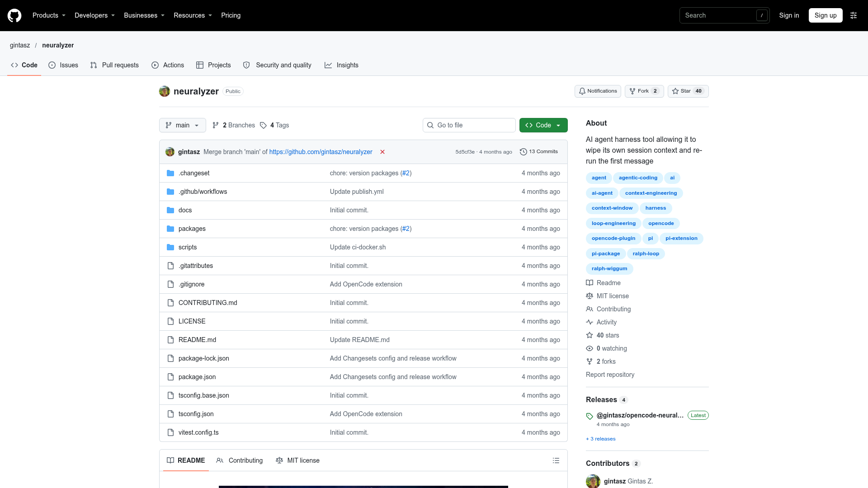This screenshot has height=488, width=868.
Task: Click gintasz avatar in commit header
Action: [x=170, y=152]
